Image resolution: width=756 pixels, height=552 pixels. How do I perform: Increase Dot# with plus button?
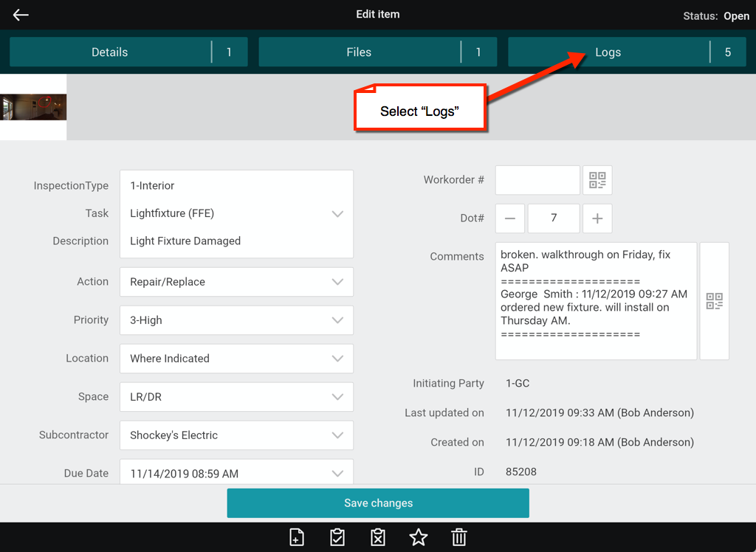click(x=597, y=218)
